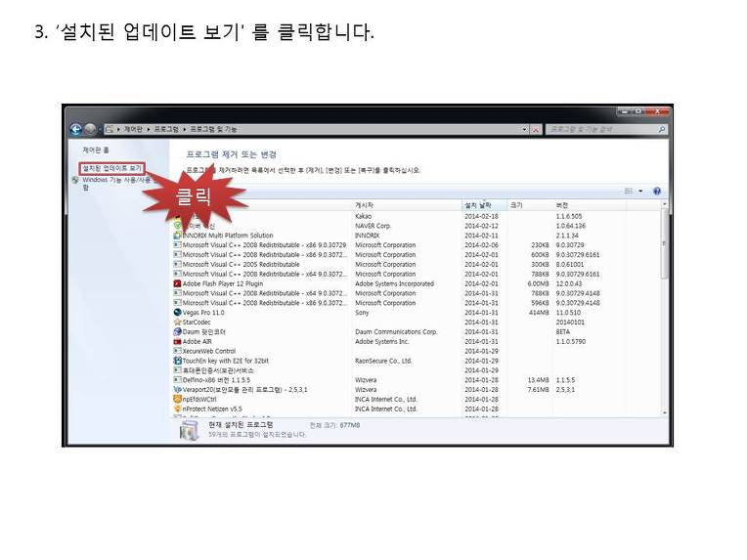Click the Windows features shield icon
747x560 pixels.
coord(75,180)
